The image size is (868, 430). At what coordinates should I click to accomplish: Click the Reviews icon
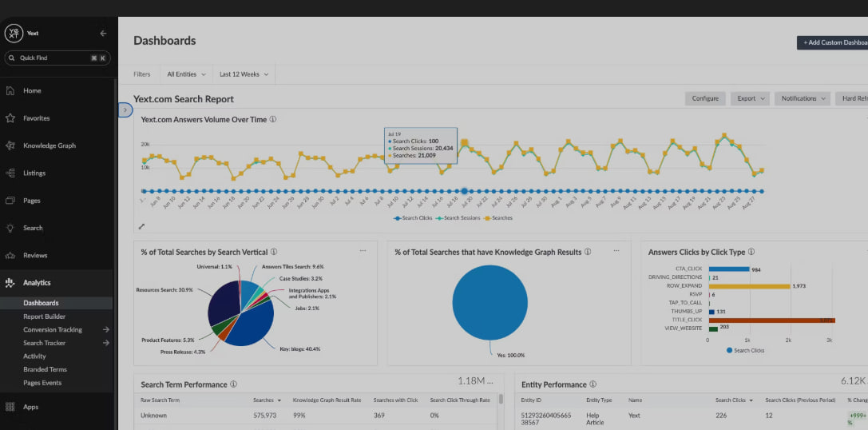(x=10, y=256)
